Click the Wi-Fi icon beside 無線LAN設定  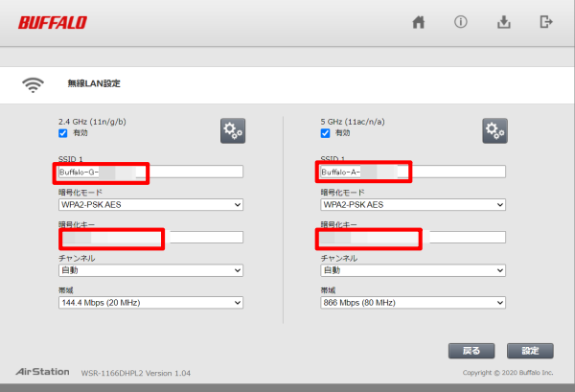(33, 84)
